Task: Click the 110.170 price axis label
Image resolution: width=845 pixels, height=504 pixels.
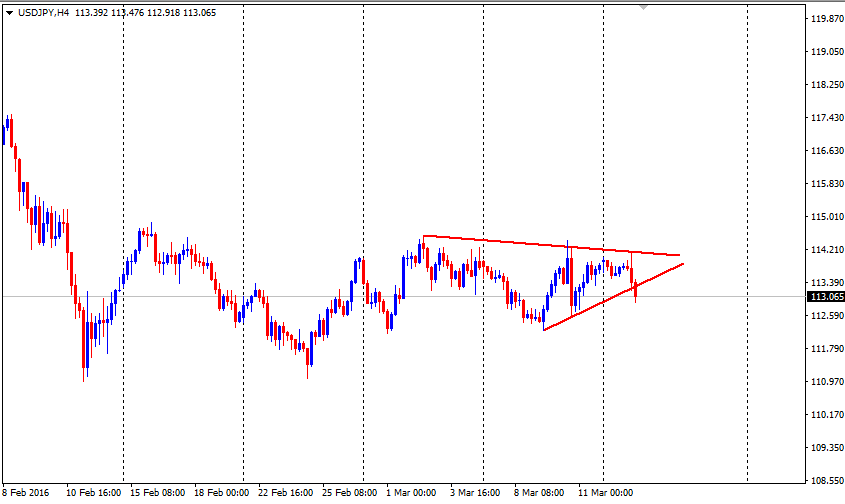Action: 827,415
